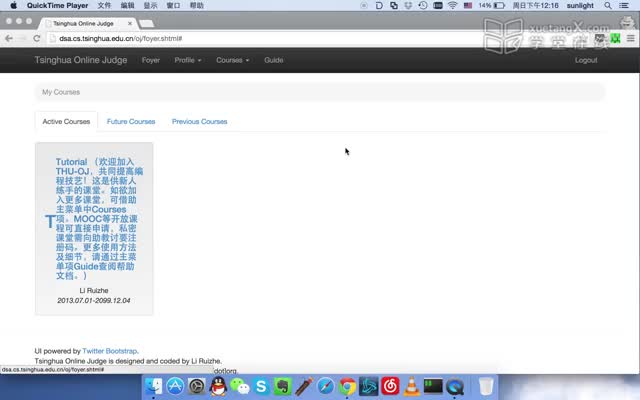Click the US flag input source icon
The image size is (640, 400).
coord(468,5)
